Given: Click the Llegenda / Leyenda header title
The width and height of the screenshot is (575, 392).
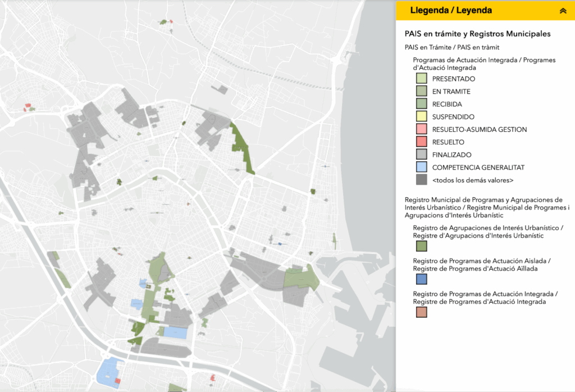Looking at the screenshot, I should tap(451, 10).
